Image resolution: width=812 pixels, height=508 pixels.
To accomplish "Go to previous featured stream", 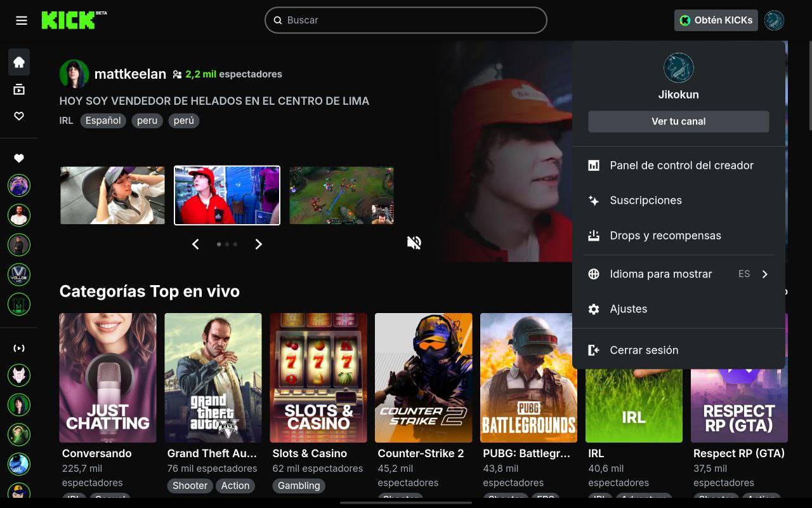I will click(x=195, y=244).
